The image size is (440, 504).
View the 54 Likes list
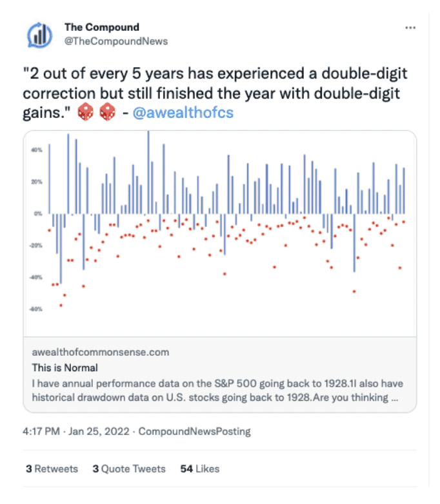coord(200,469)
